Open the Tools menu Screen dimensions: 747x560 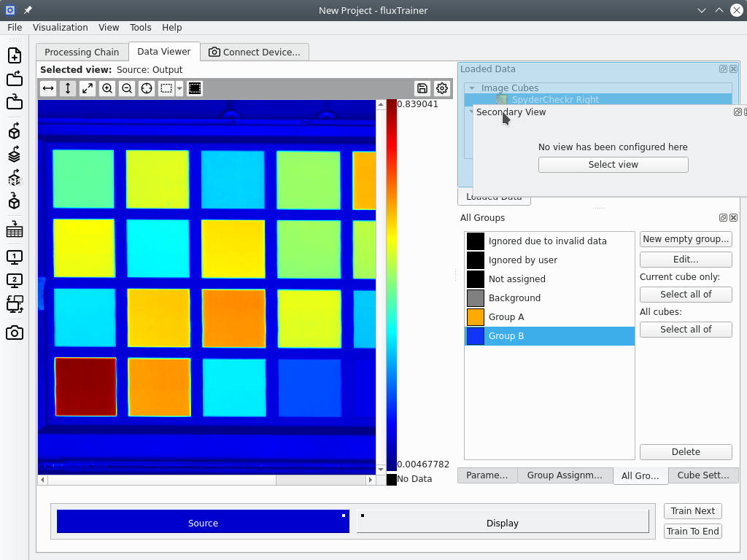click(x=141, y=28)
